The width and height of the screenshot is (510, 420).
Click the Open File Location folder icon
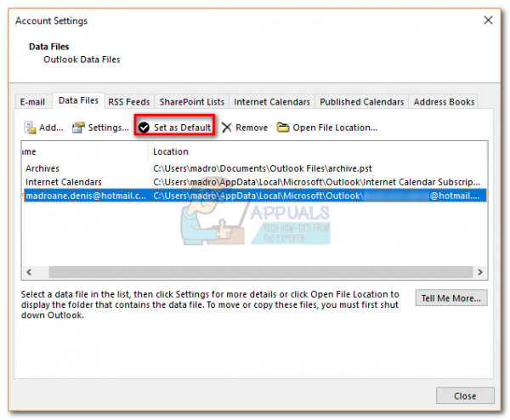[x=283, y=127]
